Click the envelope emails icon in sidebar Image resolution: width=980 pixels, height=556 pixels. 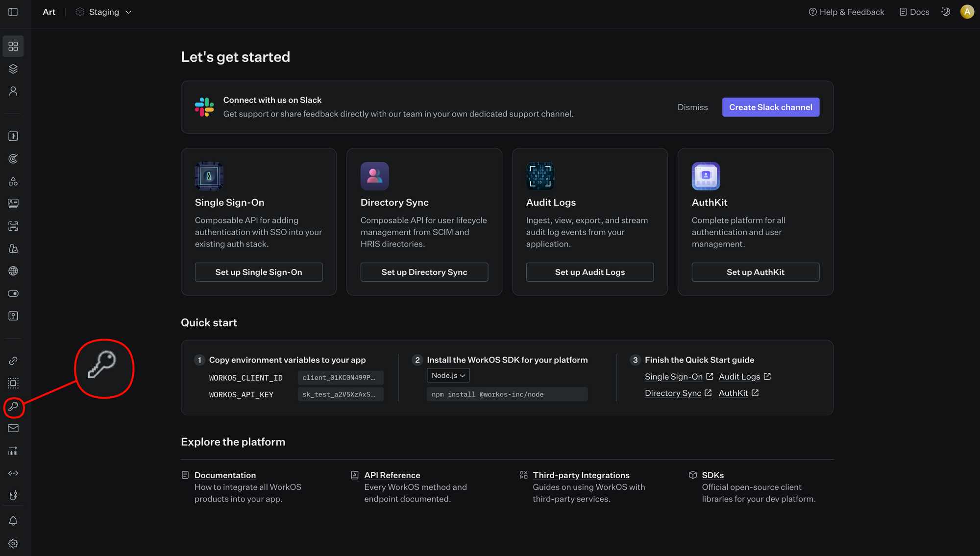tap(13, 429)
